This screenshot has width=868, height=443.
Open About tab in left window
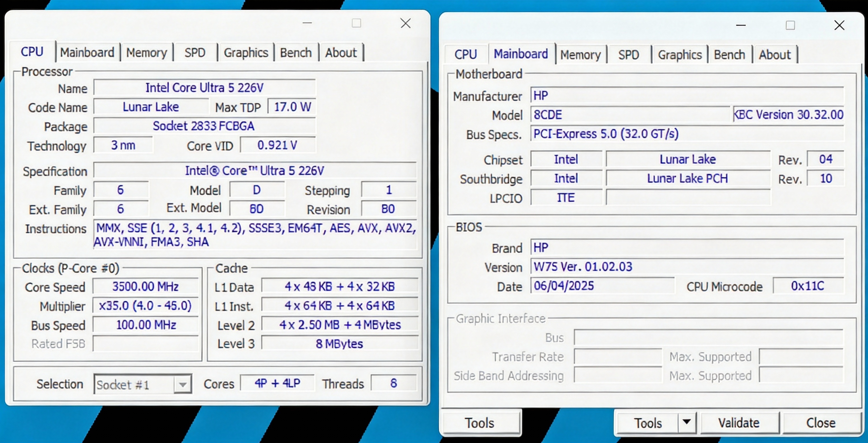(341, 52)
